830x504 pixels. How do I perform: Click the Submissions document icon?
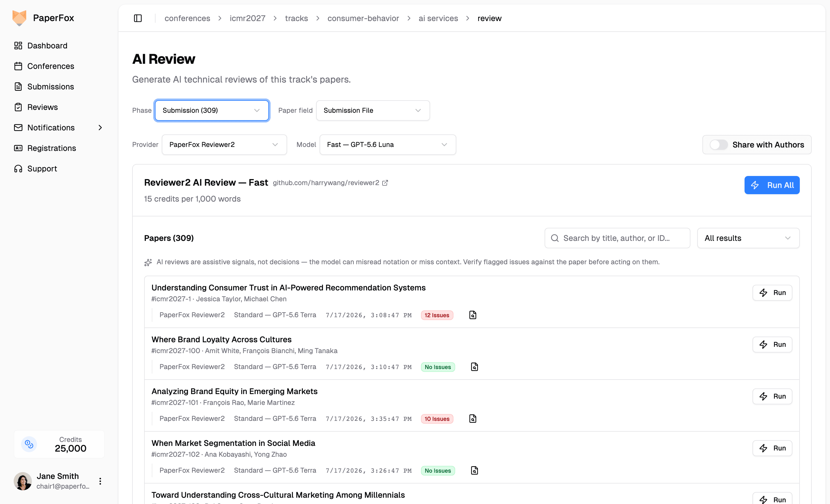18,87
